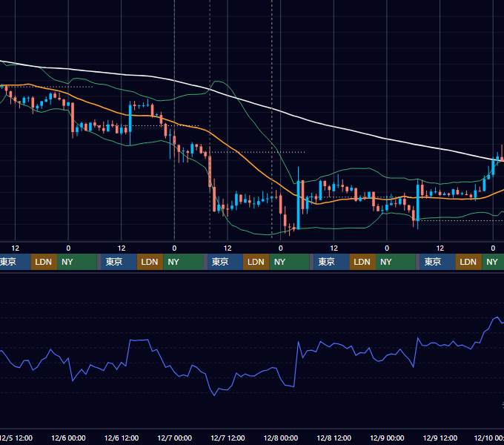Select the 12/8 12:00 date label

point(334,438)
